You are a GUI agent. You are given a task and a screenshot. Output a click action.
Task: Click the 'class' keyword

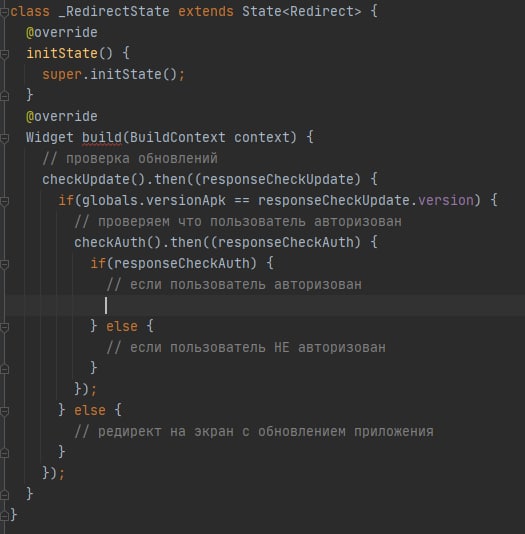30,11
